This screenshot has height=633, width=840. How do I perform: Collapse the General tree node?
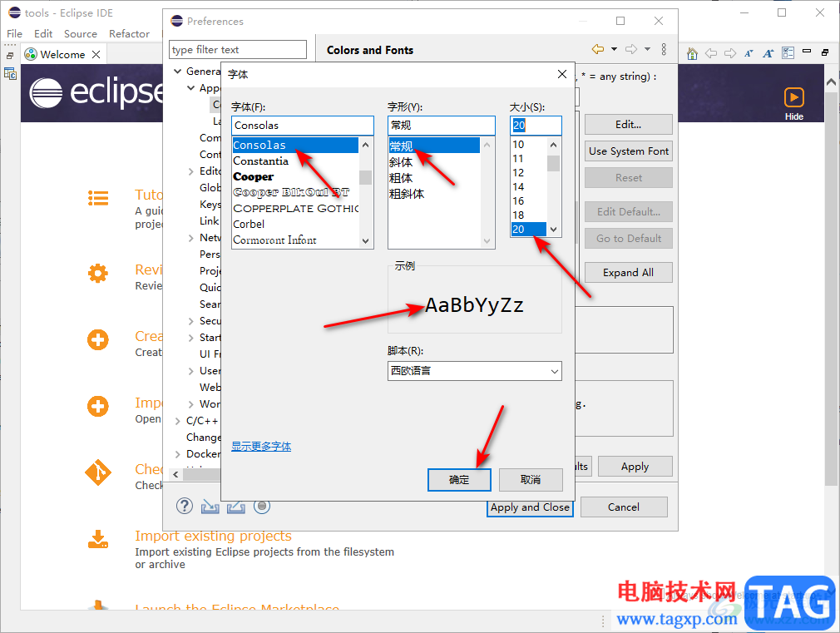177,72
